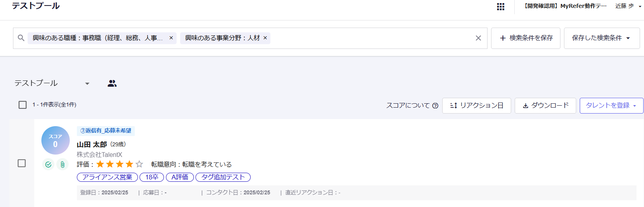
Task: Open the apps grid menu icon
Action: pyautogui.click(x=501, y=7)
